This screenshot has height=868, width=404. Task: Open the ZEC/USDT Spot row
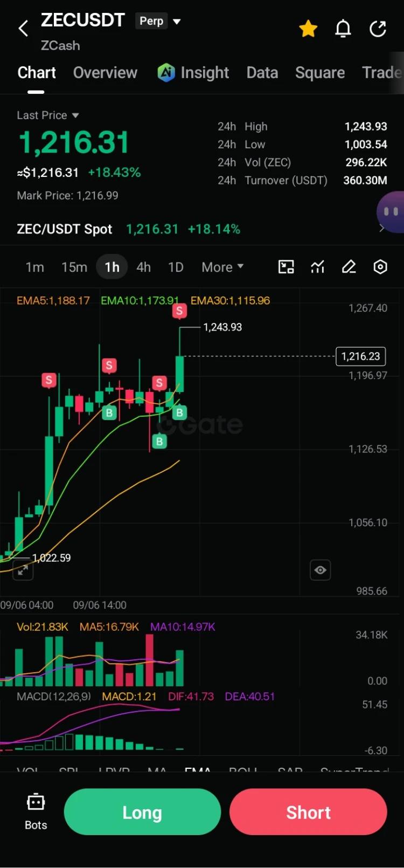[x=202, y=229]
